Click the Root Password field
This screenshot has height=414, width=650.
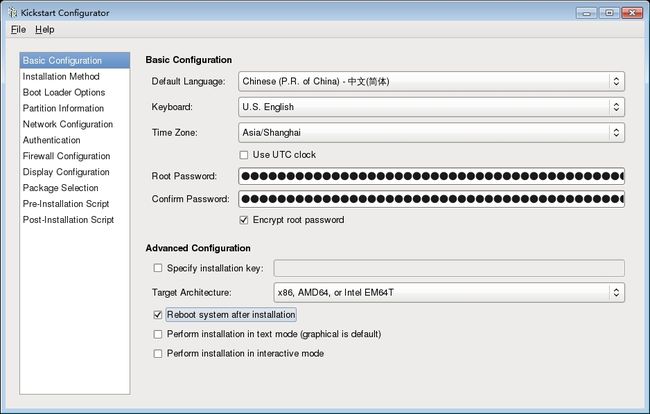(x=431, y=176)
